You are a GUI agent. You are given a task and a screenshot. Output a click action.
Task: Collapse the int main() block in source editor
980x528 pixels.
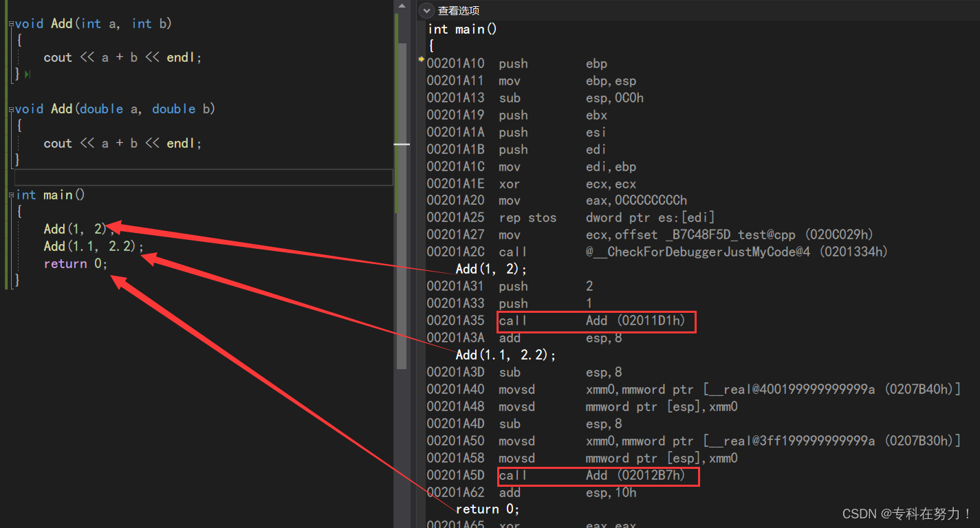tap(11, 195)
